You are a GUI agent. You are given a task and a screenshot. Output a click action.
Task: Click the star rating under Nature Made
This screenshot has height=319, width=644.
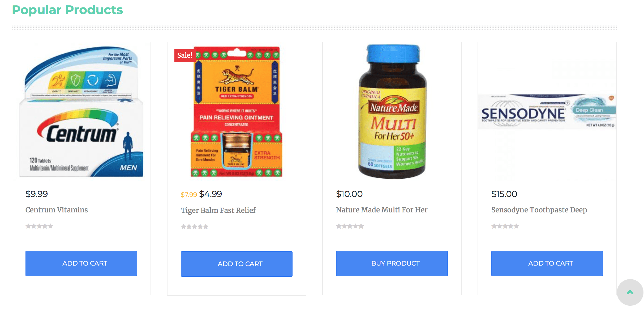coord(350,226)
